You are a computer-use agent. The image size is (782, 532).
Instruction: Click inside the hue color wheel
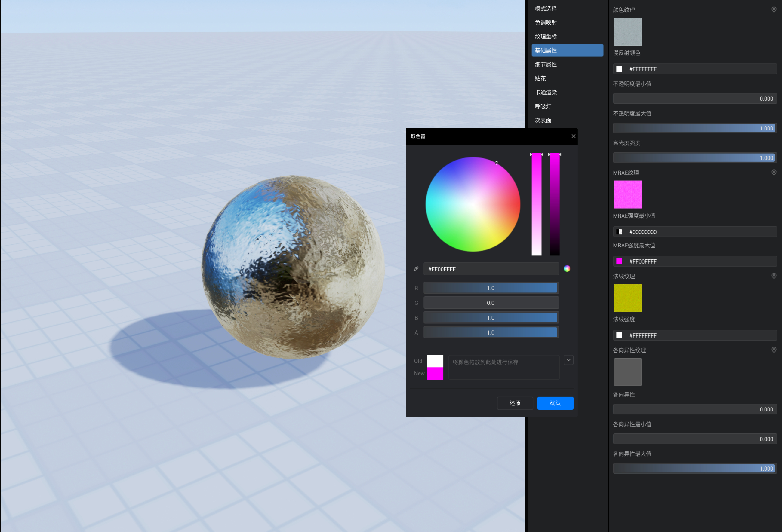[473, 204]
